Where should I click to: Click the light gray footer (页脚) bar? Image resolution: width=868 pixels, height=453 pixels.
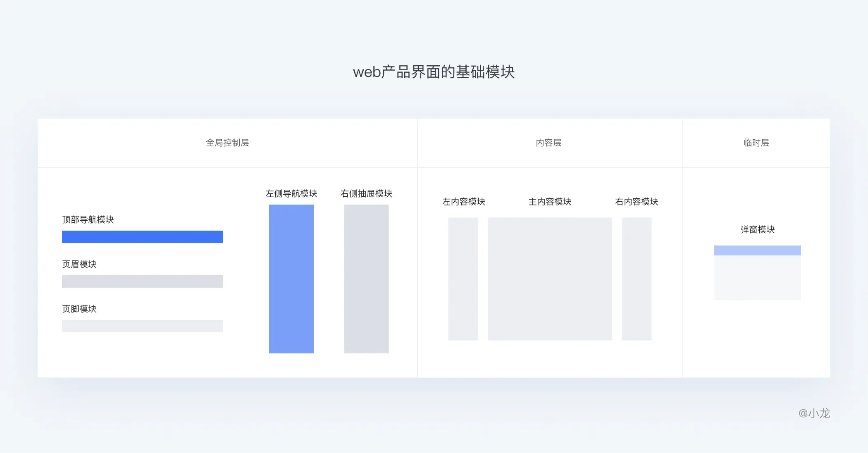[142, 326]
